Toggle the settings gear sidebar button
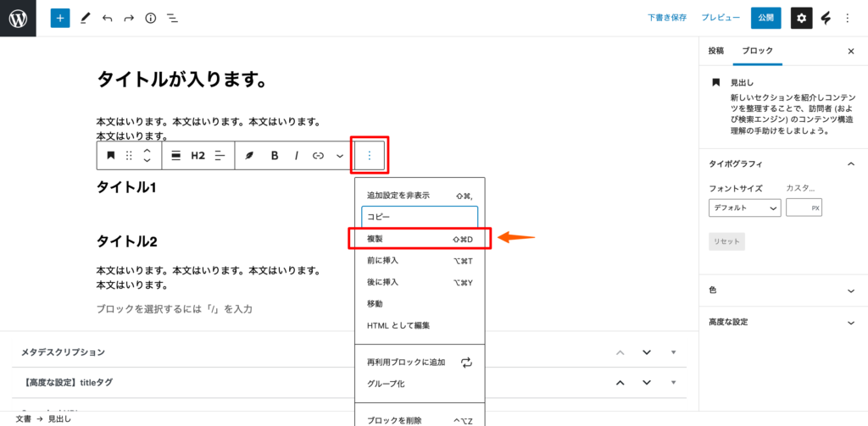Screen dimensions: 868x426 [801, 18]
